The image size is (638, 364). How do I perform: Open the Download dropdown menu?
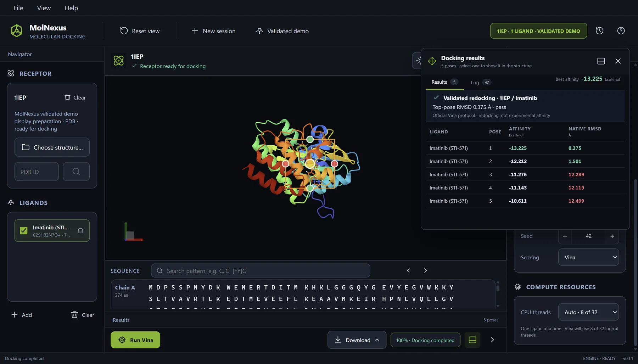[357, 340]
